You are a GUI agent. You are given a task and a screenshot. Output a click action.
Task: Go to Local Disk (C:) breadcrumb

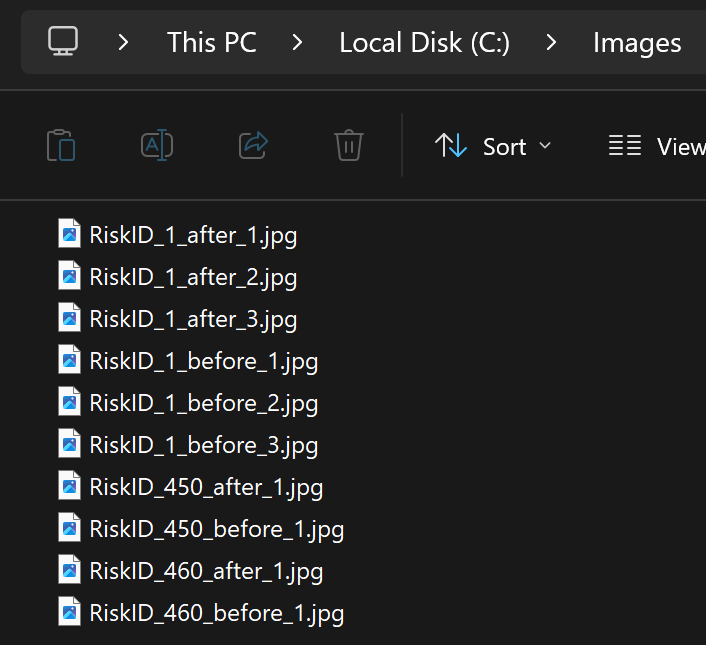[424, 43]
